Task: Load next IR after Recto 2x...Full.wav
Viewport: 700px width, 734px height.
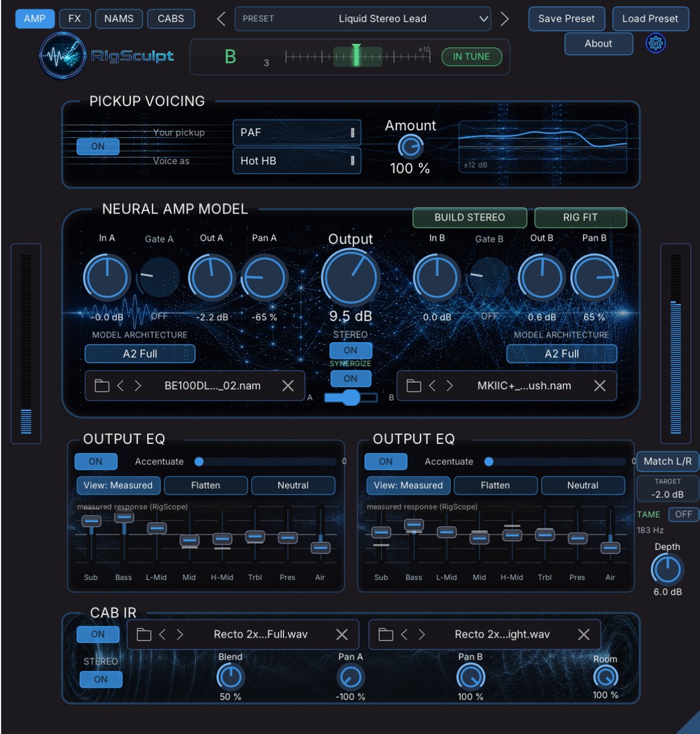Action: [180, 635]
